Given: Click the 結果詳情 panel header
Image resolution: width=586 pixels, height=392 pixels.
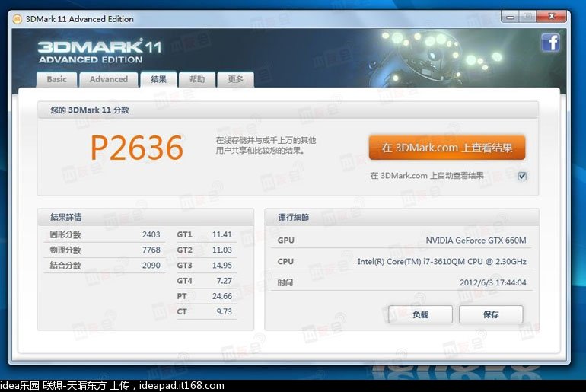Looking at the screenshot, I should pyautogui.click(x=65, y=217).
